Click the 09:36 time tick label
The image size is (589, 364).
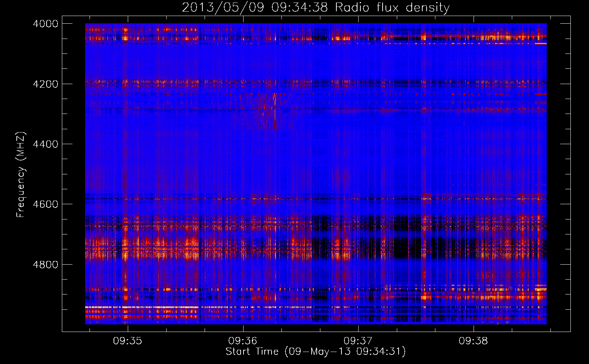pos(243,341)
